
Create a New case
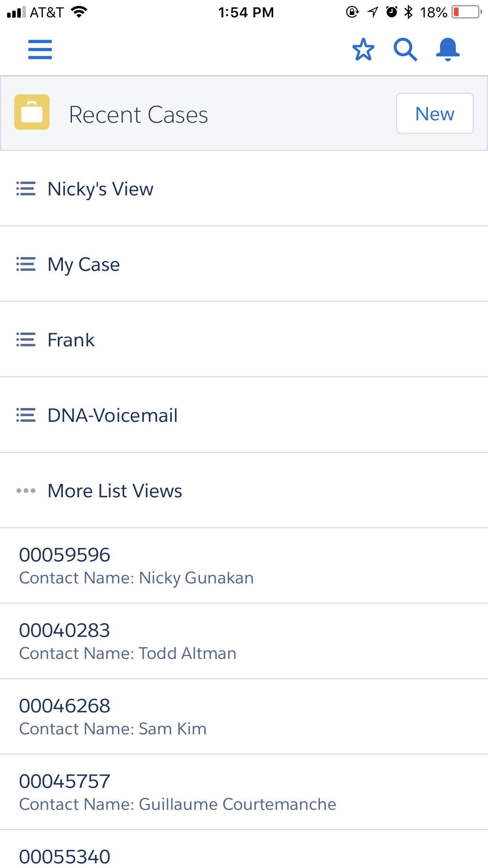click(435, 114)
